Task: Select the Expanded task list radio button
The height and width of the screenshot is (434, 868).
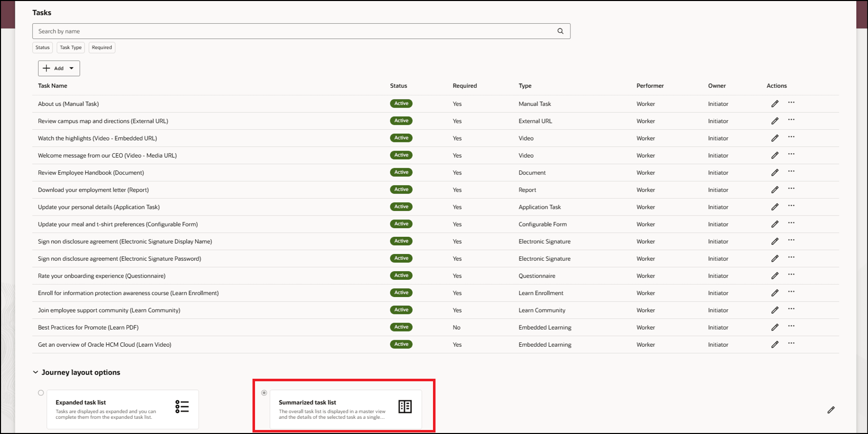Action: pyautogui.click(x=41, y=393)
